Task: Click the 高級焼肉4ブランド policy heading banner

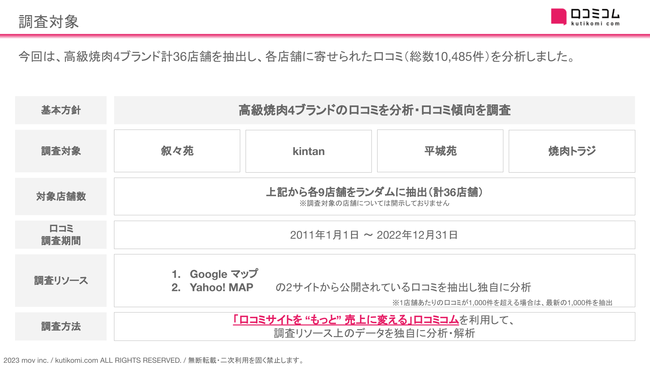Action: pyautogui.click(x=374, y=110)
